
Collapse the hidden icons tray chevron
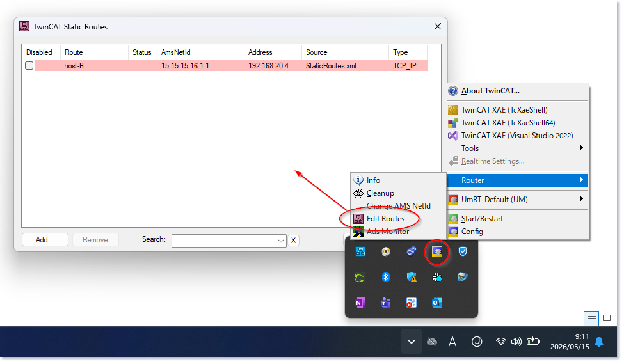[x=412, y=342]
